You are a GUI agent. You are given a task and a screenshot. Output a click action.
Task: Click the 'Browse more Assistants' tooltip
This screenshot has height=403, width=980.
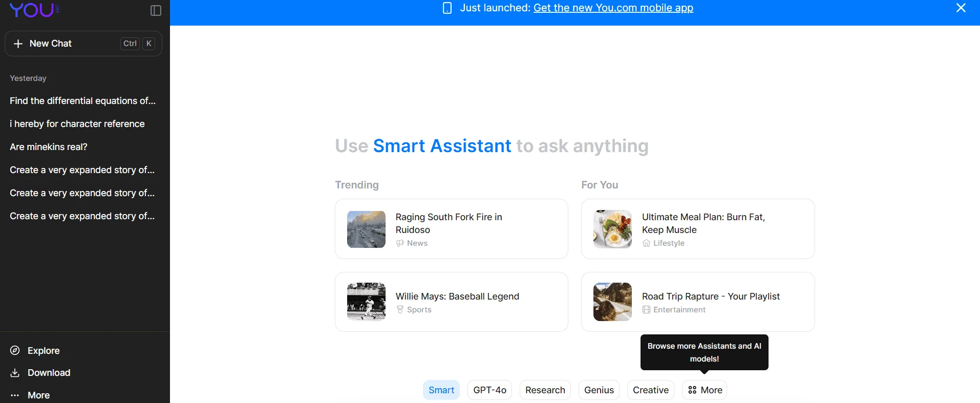(x=705, y=352)
